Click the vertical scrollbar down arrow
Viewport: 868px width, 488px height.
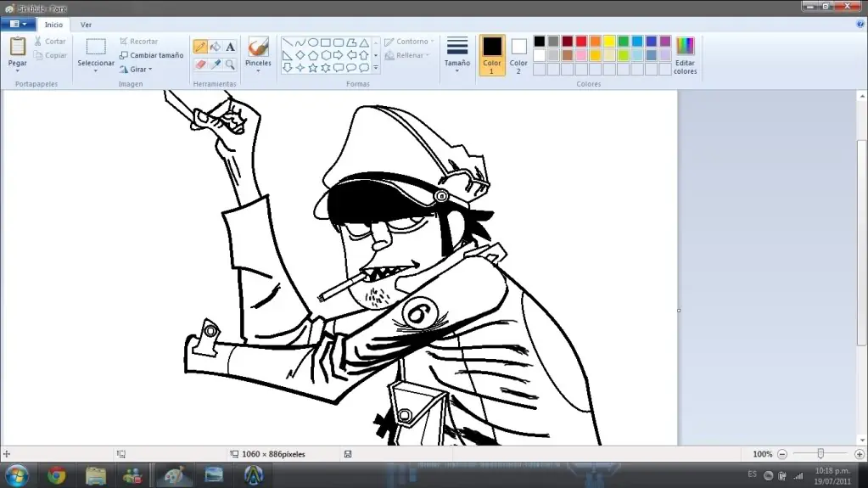[x=862, y=441]
